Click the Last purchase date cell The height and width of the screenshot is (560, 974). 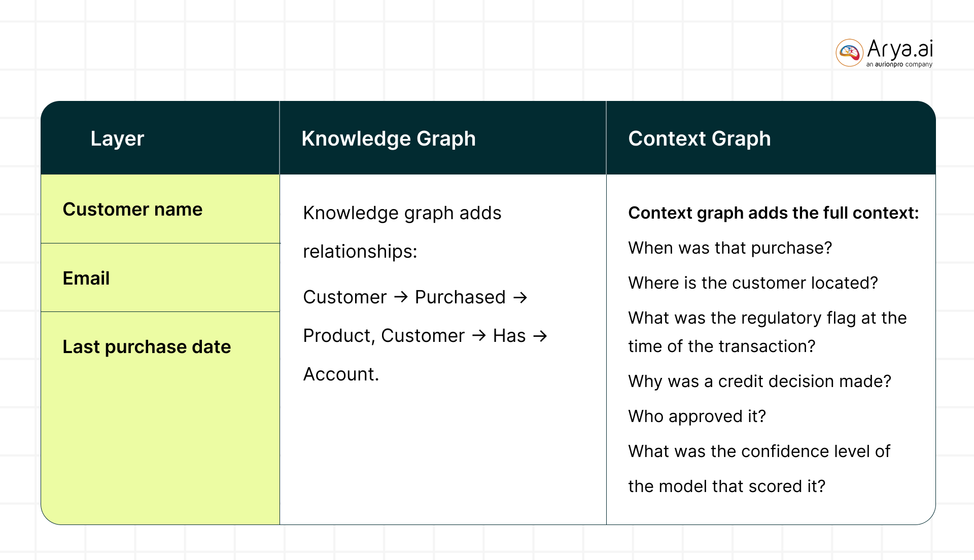point(160,418)
